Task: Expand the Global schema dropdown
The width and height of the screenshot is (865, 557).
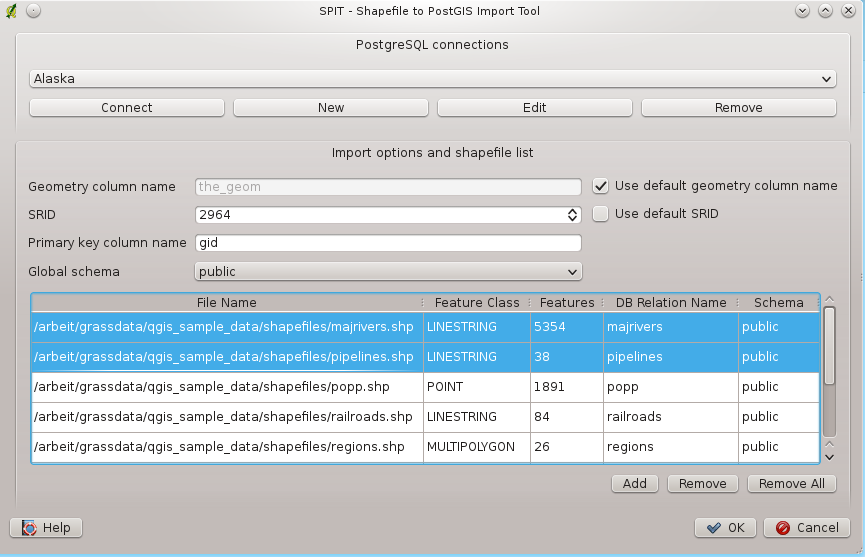Action: (388, 271)
